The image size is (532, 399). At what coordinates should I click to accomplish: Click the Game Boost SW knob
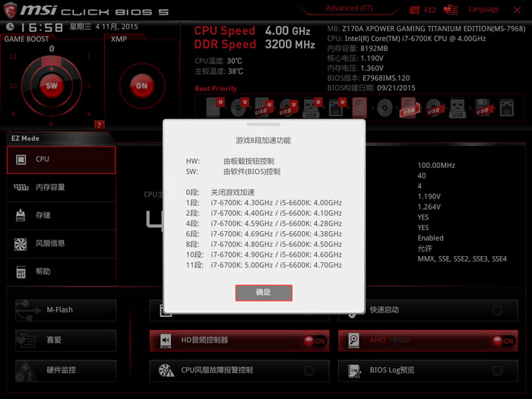52,86
